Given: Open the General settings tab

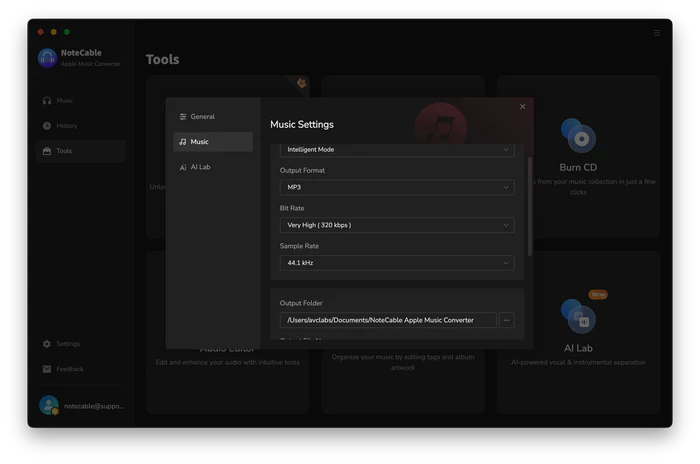Looking at the screenshot, I should point(212,117).
